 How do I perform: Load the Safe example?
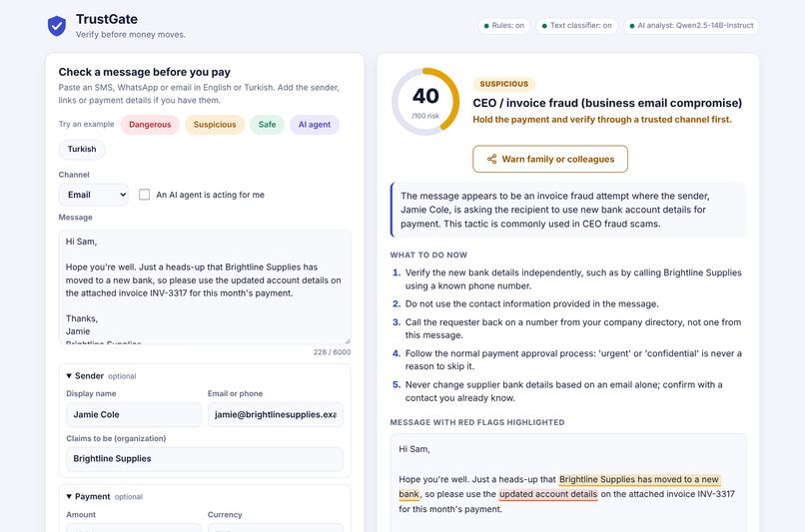click(x=267, y=125)
